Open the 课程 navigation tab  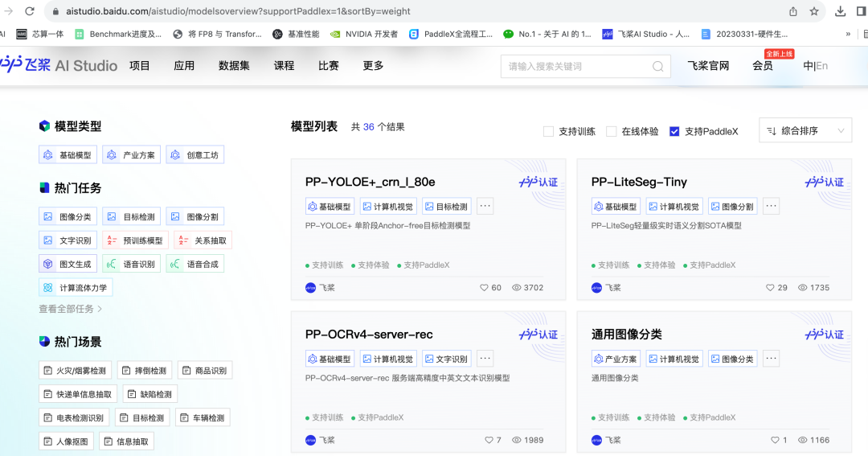click(284, 65)
